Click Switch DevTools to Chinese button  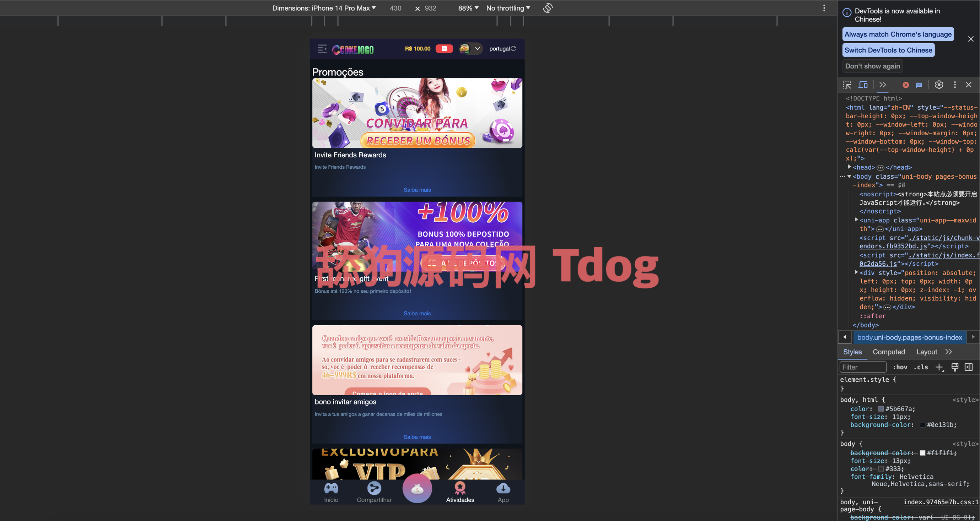(888, 50)
